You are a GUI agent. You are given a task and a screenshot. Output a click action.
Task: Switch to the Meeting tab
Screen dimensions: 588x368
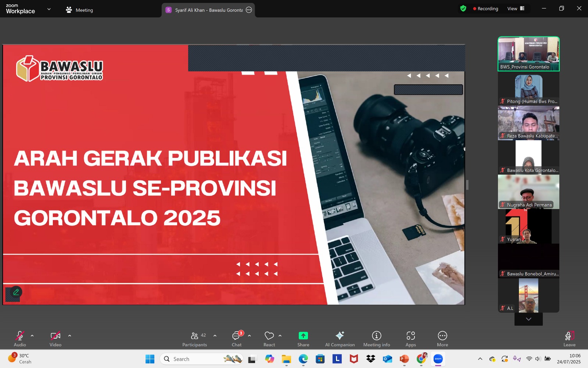[79, 10]
